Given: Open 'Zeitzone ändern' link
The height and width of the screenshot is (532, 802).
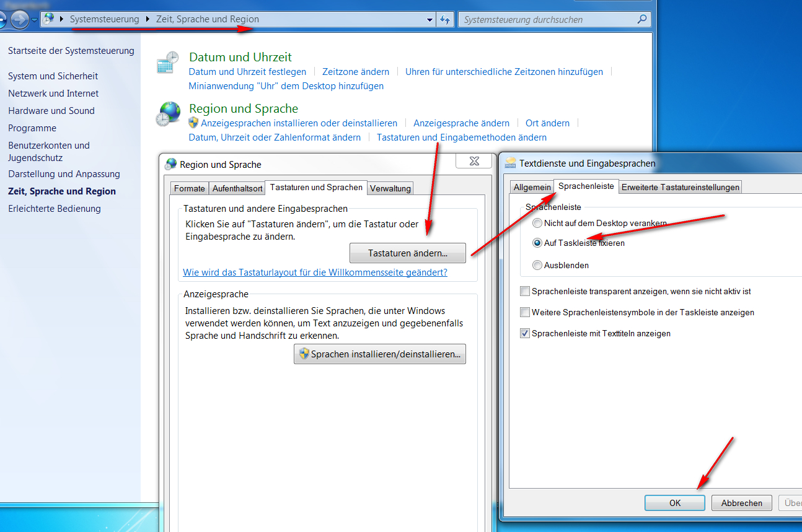Looking at the screenshot, I should pos(356,72).
